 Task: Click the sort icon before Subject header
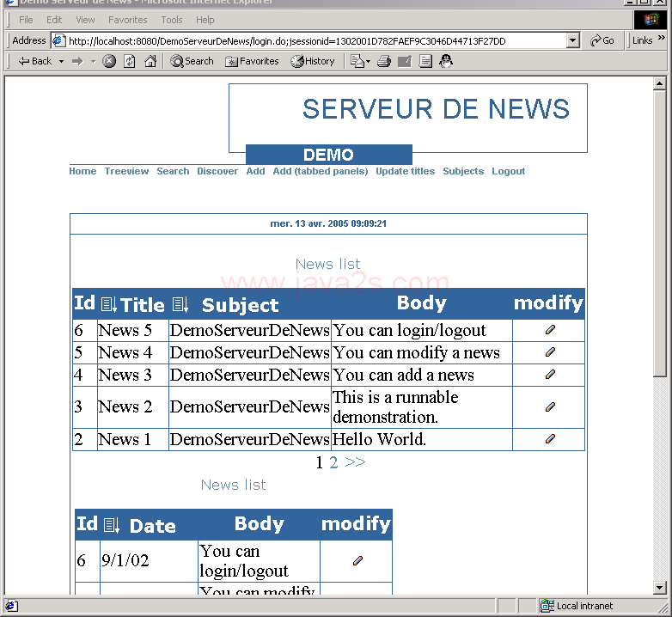[x=180, y=305]
